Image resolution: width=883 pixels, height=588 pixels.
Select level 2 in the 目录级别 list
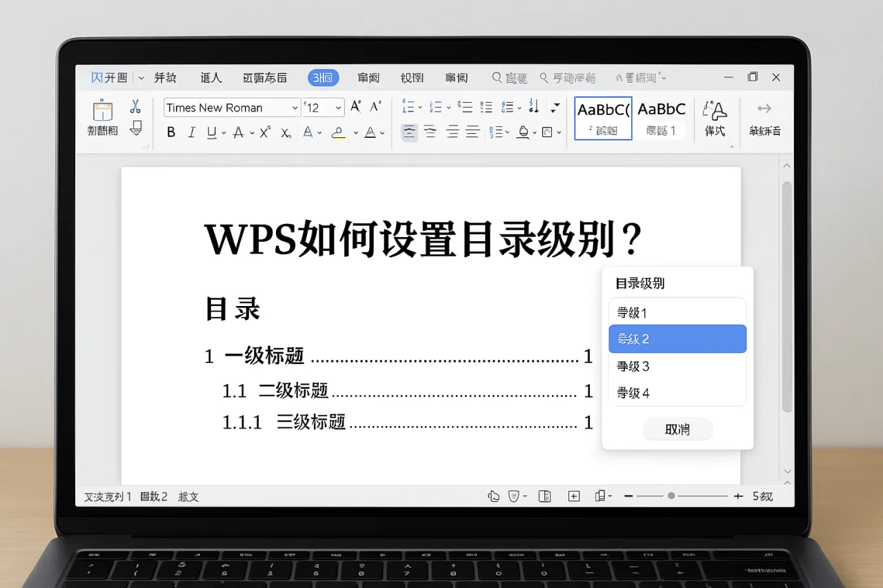[677, 338]
